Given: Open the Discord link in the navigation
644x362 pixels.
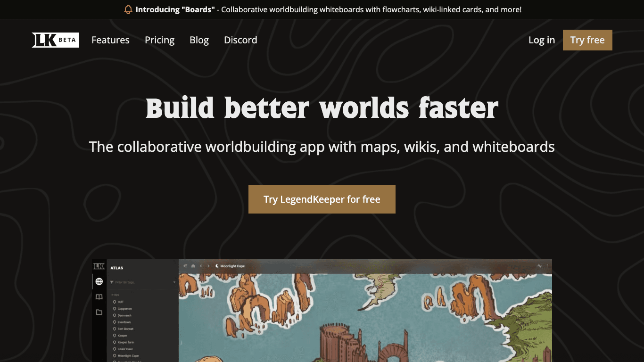Looking at the screenshot, I should [x=240, y=40].
